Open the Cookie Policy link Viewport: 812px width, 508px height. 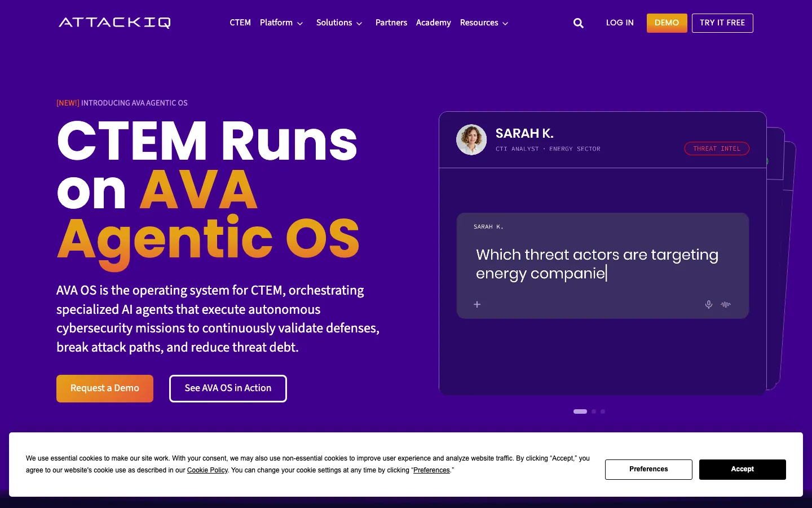click(208, 470)
